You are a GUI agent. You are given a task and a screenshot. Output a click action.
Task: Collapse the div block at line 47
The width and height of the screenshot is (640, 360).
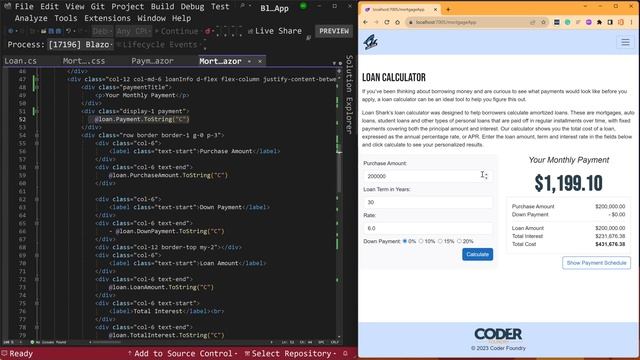[x=36, y=79]
